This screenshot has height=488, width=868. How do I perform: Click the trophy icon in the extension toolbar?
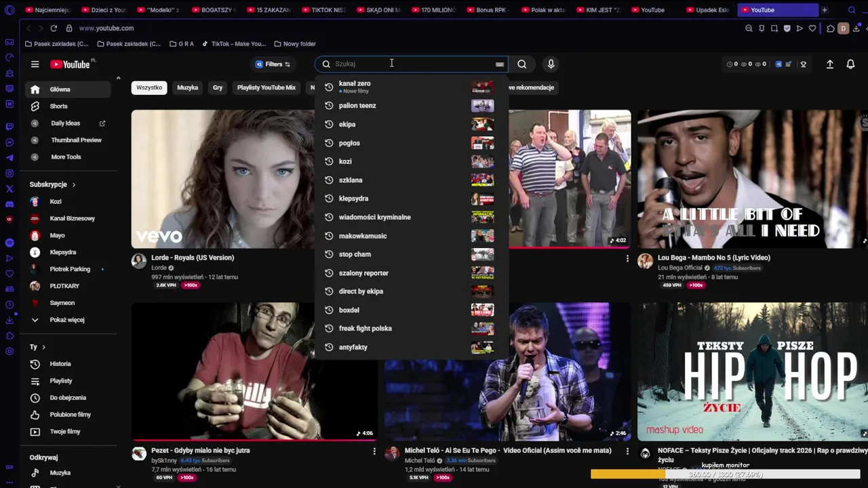803,64
